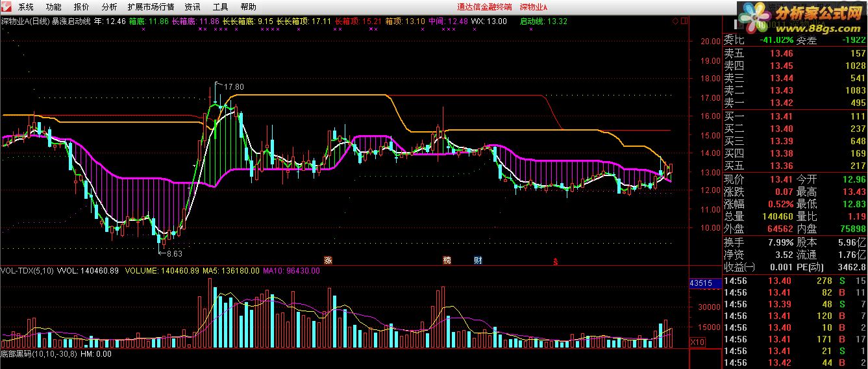Click the red $ marker on chart
868x369 pixels.
click(555, 262)
